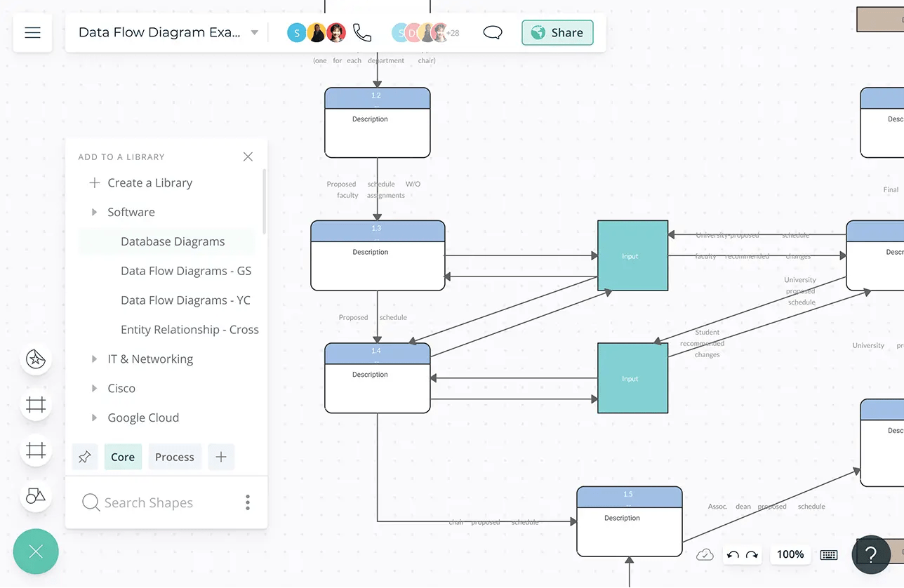Pin the shapes library
This screenshot has width=904, height=588.
point(85,457)
